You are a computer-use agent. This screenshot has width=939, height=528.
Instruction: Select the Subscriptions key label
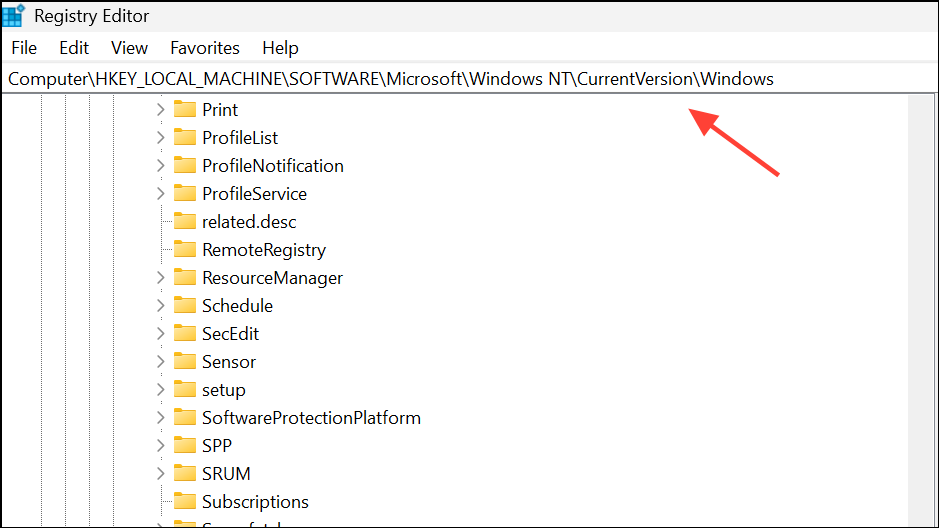point(255,502)
